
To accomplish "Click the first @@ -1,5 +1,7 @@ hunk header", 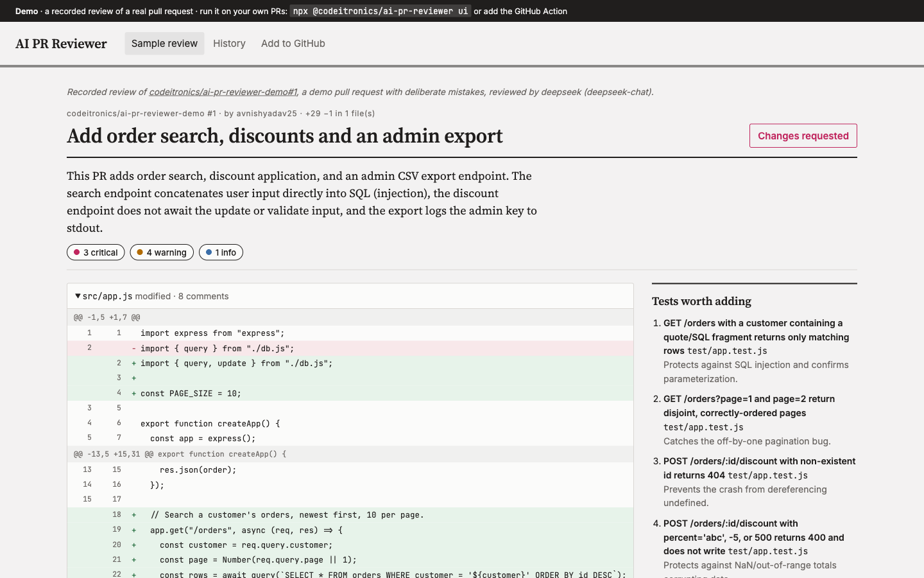I will pyautogui.click(x=350, y=317).
